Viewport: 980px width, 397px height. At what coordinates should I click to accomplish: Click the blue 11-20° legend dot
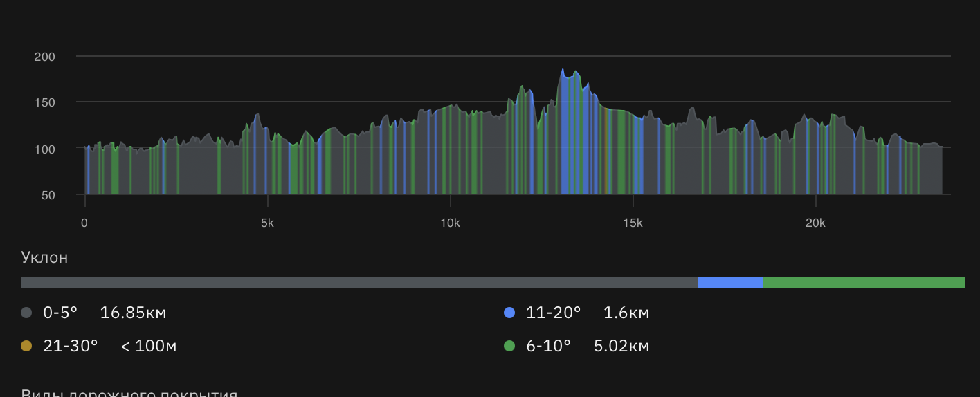[x=509, y=313]
